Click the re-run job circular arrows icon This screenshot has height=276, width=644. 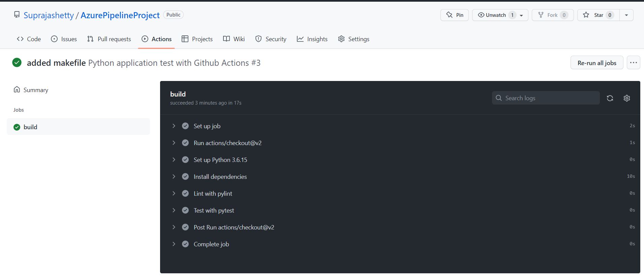coord(610,98)
